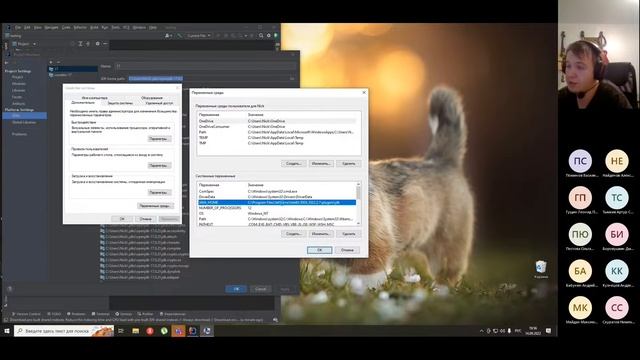This screenshot has width=640, height=360.
Task: Switch to IntelliJ IDEA taskbar icon
Action: (x=193, y=331)
